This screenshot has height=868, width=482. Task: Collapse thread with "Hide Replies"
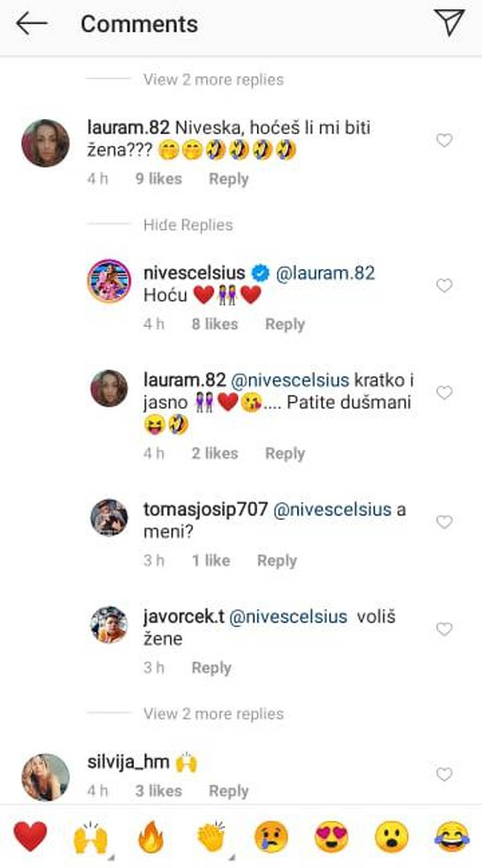[x=188, y=225]
